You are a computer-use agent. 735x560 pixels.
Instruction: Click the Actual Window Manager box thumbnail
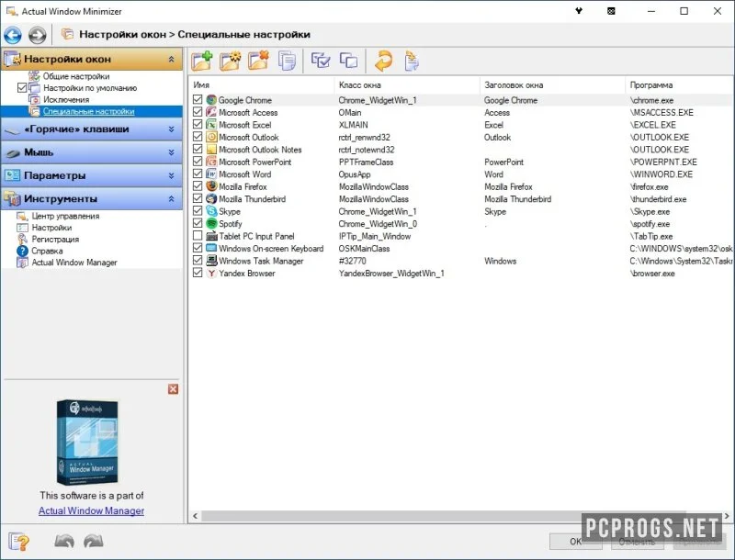click(88, 442)
